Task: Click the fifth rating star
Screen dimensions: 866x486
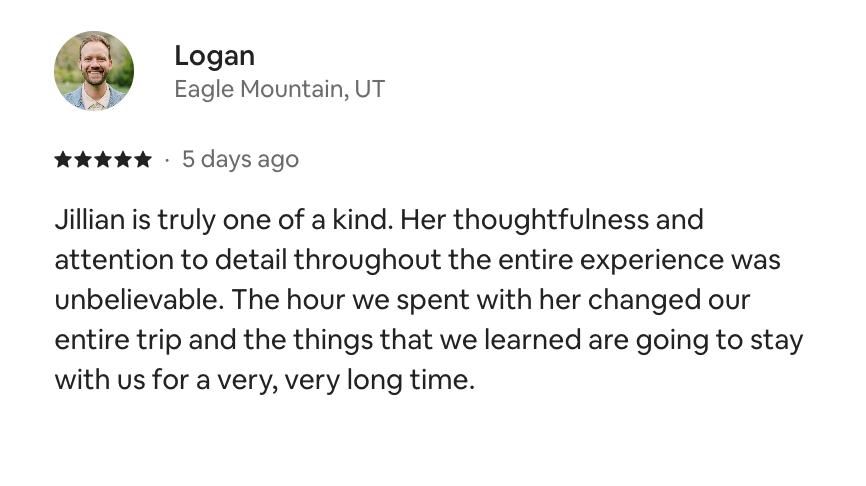Action: (143, 160)
